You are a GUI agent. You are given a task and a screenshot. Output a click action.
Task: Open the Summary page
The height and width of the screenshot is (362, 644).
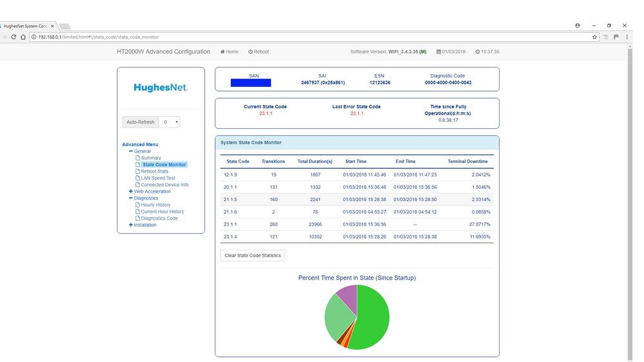(x=151, y=158)
